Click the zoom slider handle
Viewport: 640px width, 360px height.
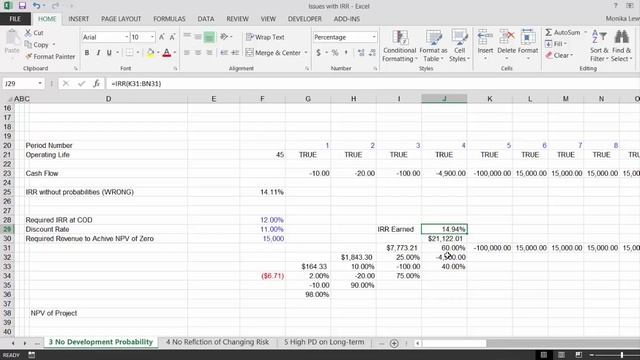click(622, 355)
